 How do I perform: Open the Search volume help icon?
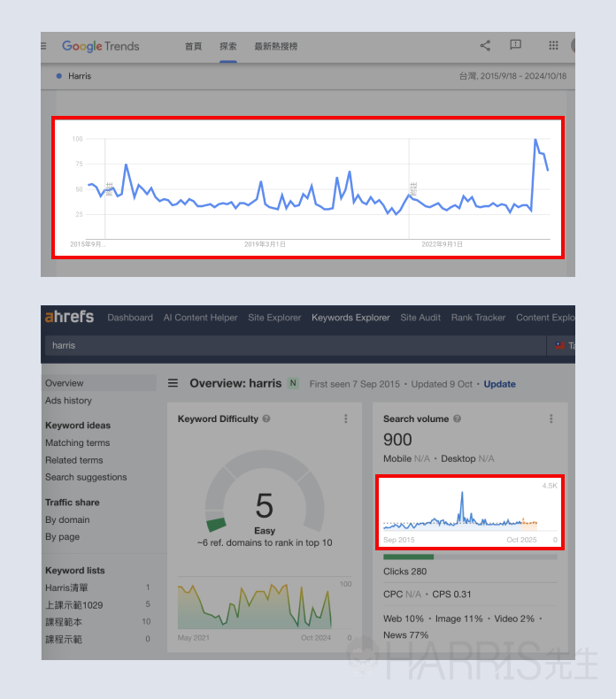(458, 419)
